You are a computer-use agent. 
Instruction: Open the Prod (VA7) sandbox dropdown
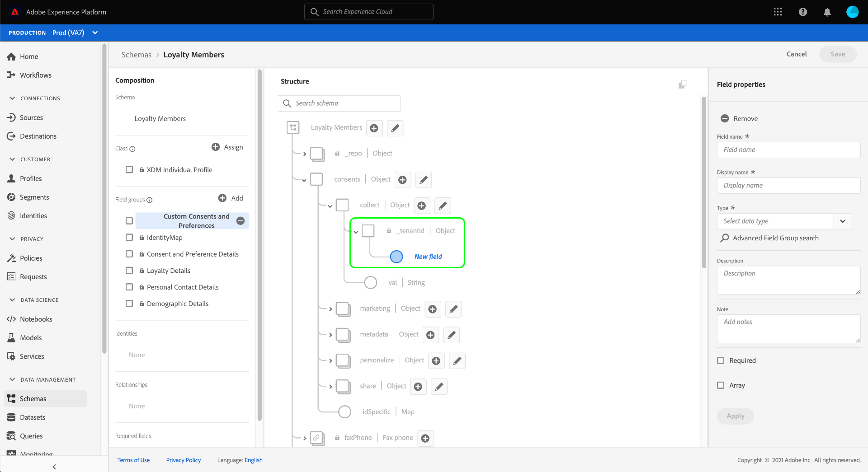coord(75,33)
